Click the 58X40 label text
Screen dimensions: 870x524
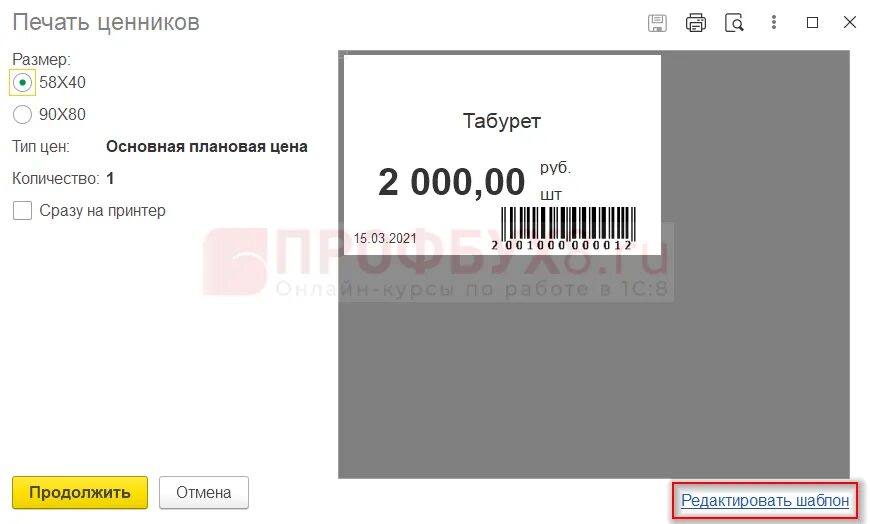62,83
